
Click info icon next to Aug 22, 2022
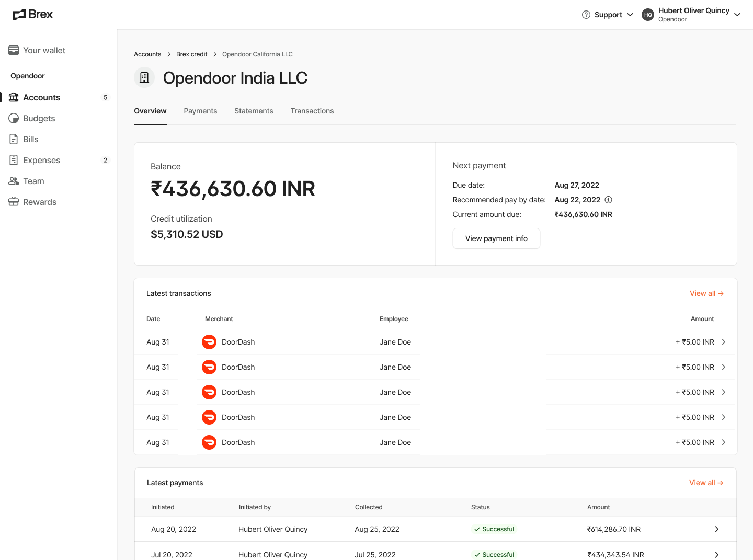pos(608,200)
